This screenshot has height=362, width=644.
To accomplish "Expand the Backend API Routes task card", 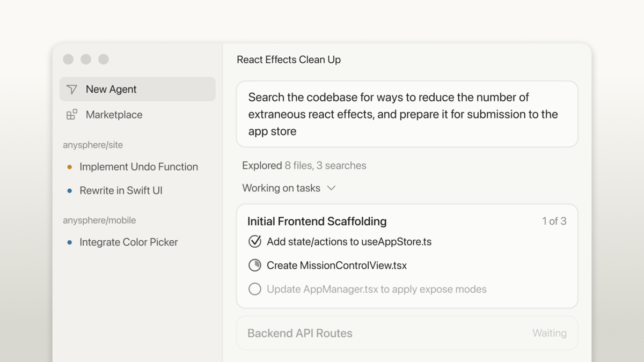I will pos(406,333).
